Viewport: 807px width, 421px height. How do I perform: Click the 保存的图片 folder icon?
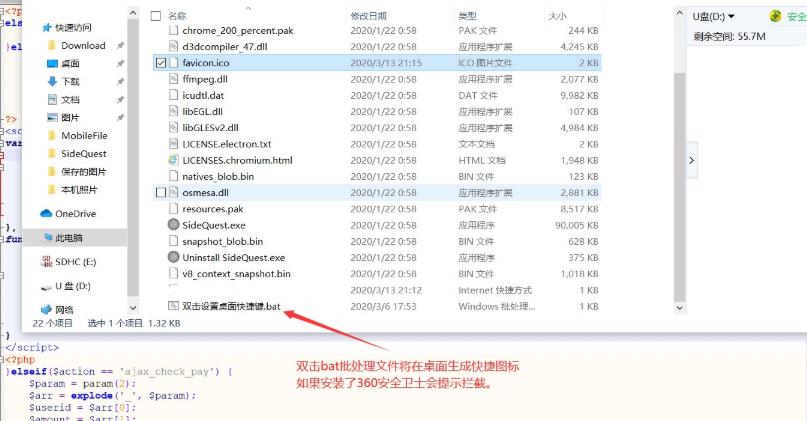point(51,171)
